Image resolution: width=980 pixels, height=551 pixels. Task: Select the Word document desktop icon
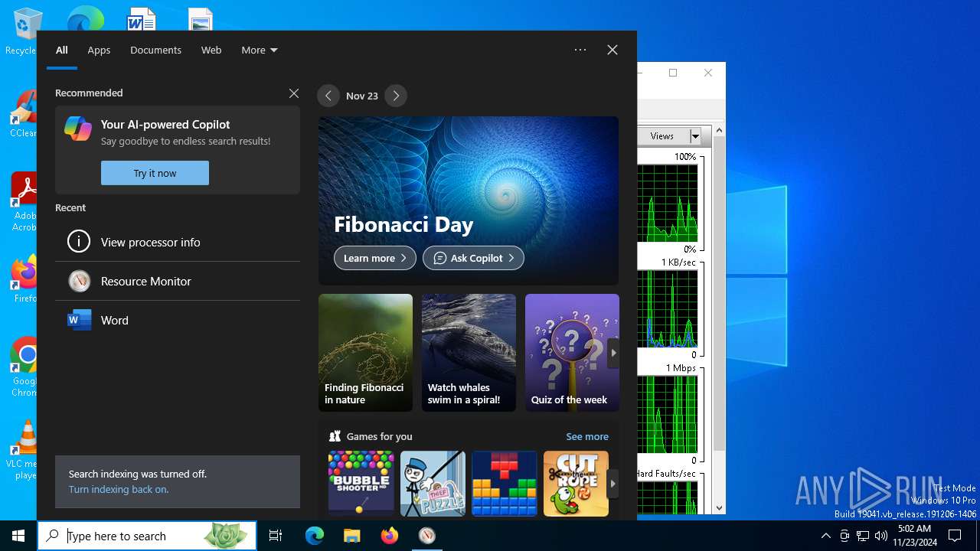142,18
